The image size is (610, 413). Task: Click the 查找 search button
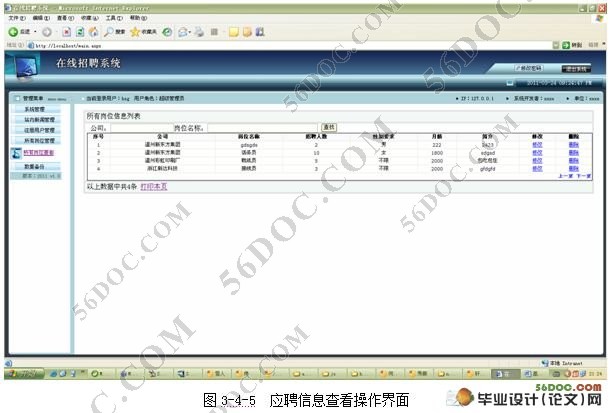[x=329, y=127]
